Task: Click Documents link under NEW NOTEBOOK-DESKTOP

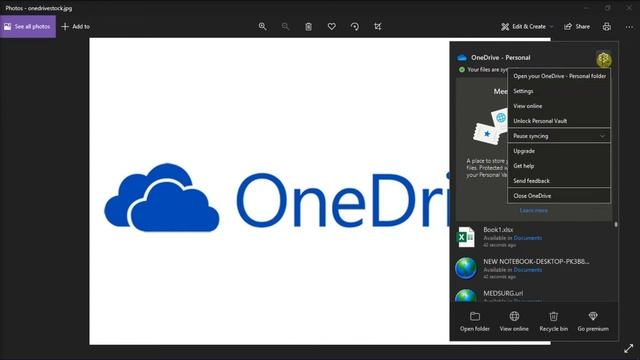Action: click(x=528, y=270)
